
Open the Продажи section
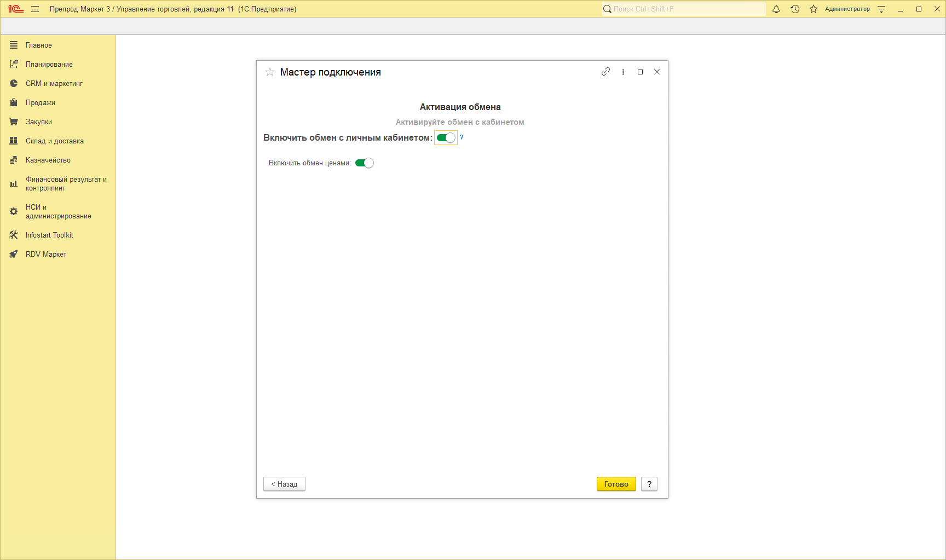tap(58, 103)
